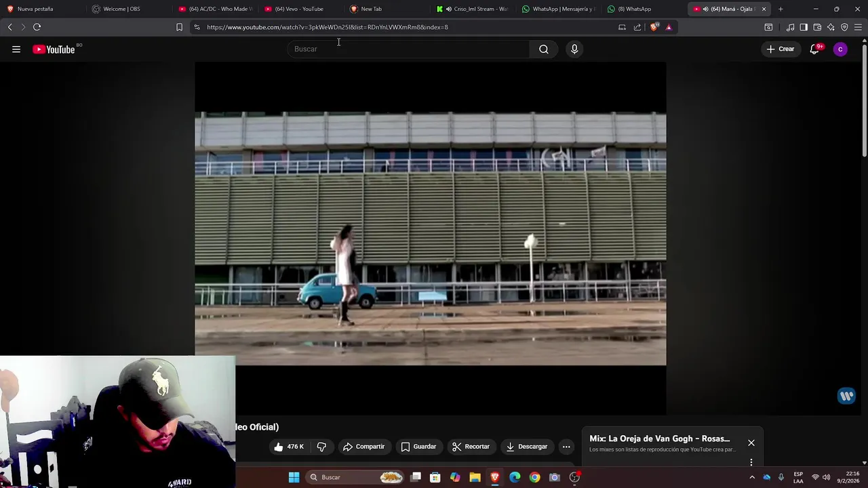Close the Mix La Oreja de Van Gogh panel
This screenshot has width=868, height=488.
[x=751, y=443]
